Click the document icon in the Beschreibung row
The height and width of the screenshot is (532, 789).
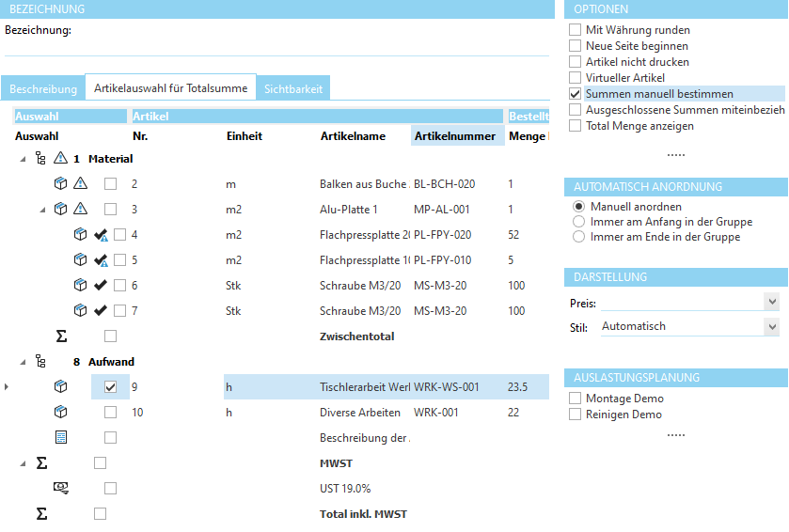61,437
